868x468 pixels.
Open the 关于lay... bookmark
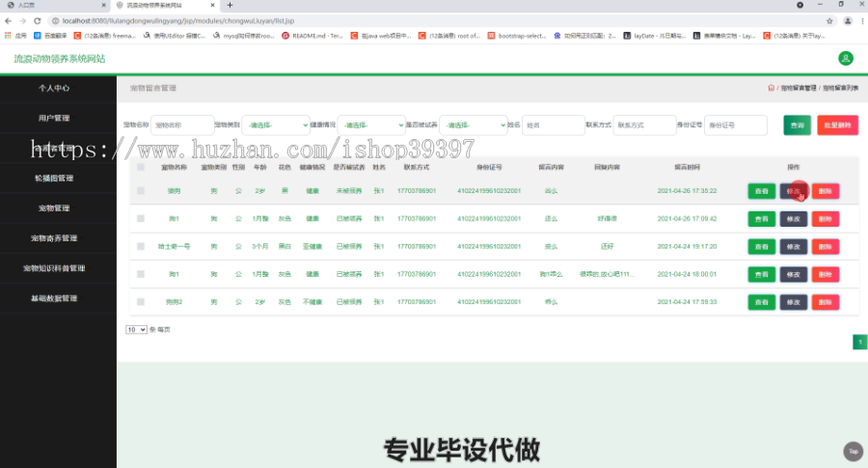[x=794, y=36]
